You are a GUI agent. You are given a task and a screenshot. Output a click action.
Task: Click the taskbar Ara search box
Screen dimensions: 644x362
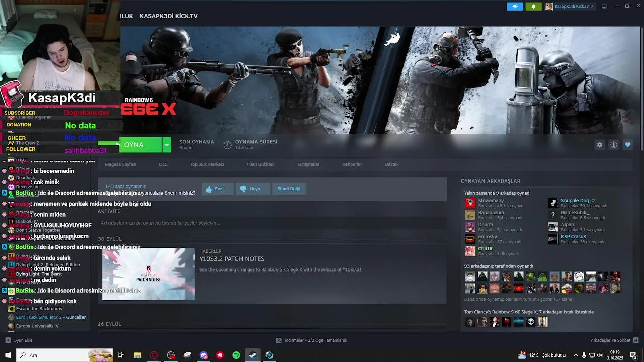click(65, 355)
